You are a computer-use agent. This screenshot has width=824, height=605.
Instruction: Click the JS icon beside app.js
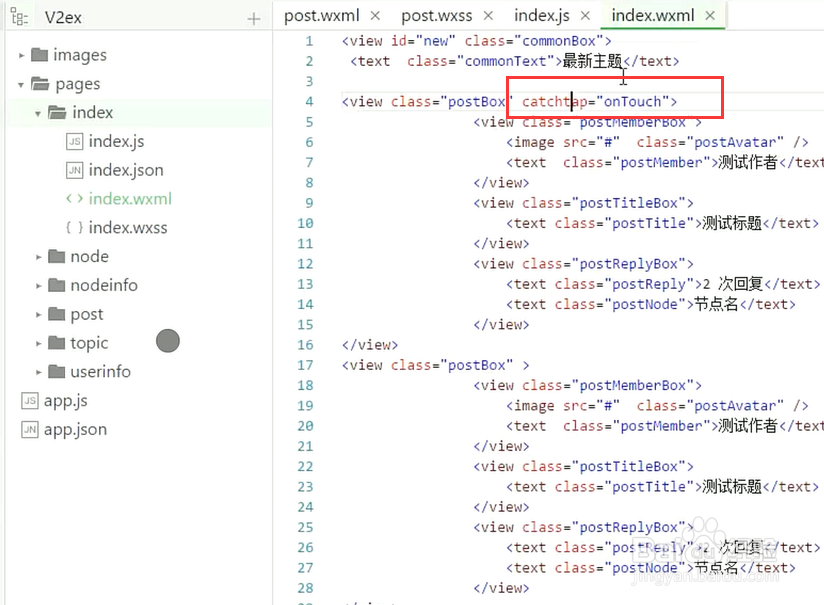(x=30, y=401)
